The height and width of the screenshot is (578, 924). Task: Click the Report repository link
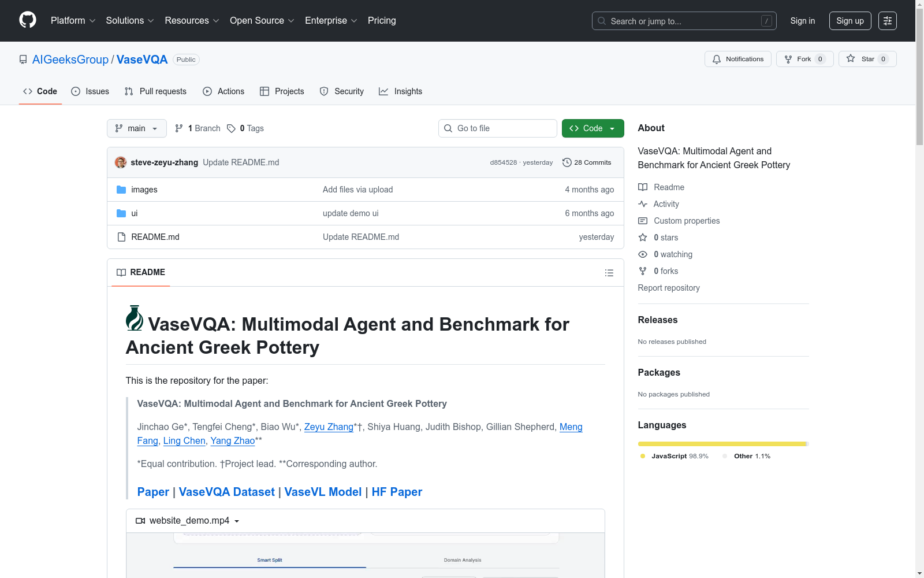[x=669, y=288]
